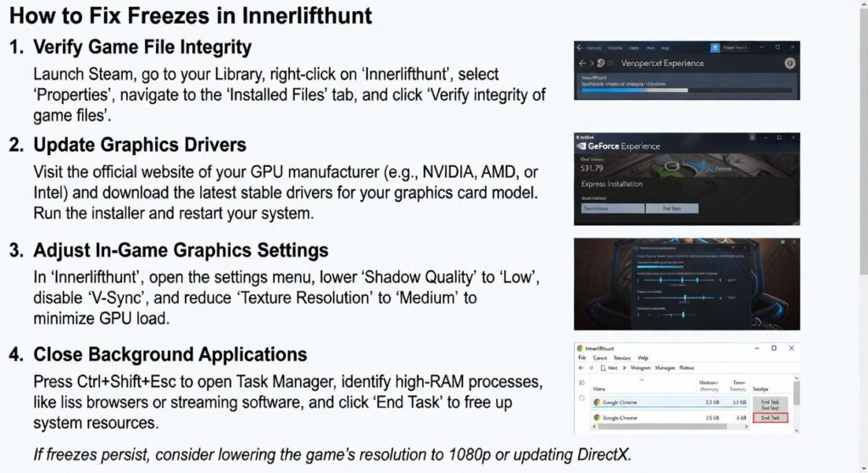Tick the checkbox beside first Google Chrome row
The height and width of the screenshot is (473, 868).
pos(581,398)
